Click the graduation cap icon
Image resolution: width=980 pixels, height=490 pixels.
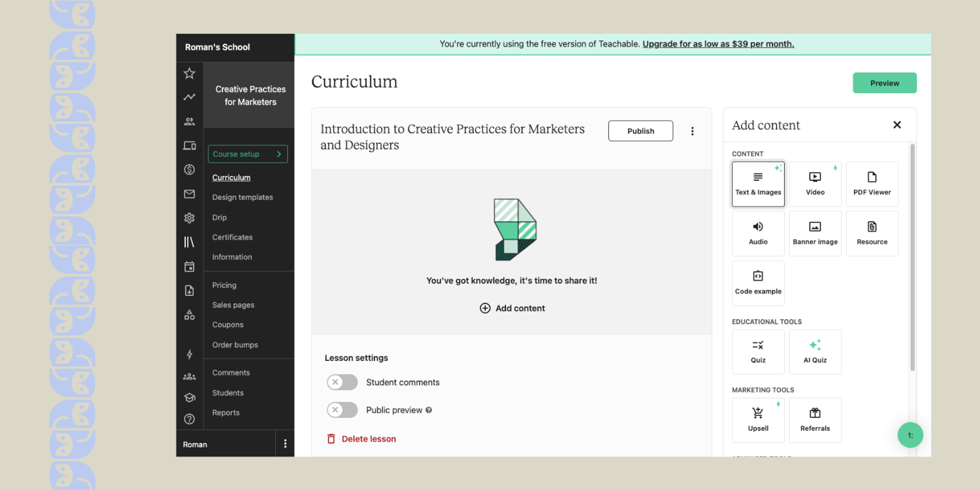click(189, 398)
